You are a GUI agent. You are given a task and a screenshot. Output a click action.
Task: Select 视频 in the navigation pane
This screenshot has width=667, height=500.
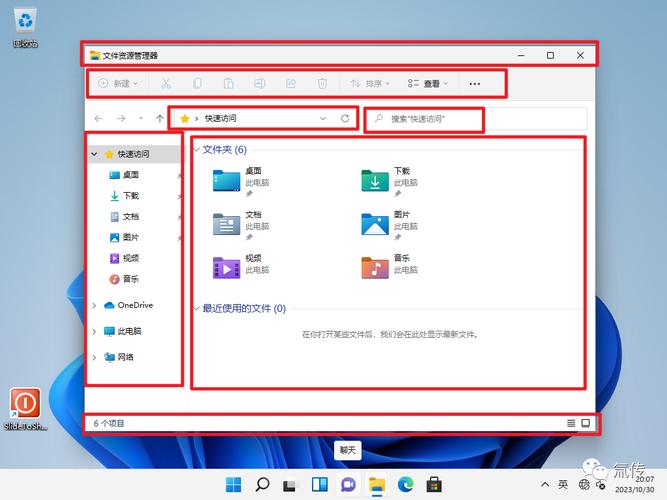[x=131, y=258]
